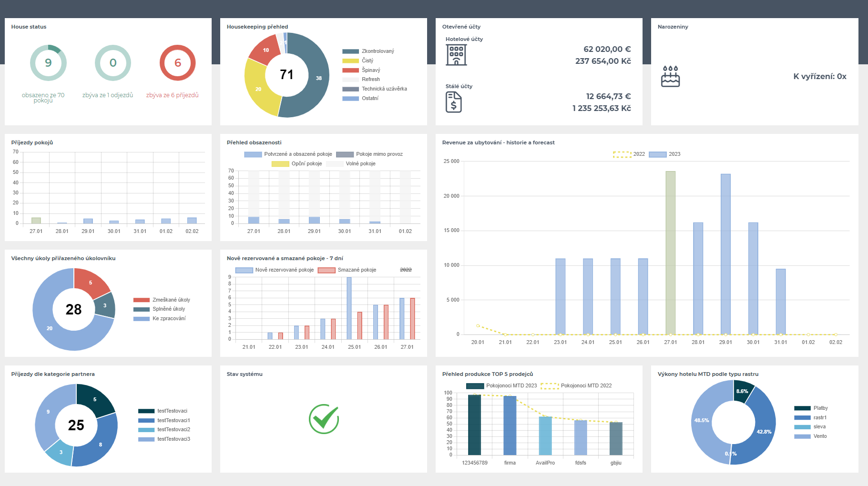This screenshot has width=868, height=486.
Task: Toggle Zkontrolovaný legend in Housekeeping chart
Action: click(368, 51)
